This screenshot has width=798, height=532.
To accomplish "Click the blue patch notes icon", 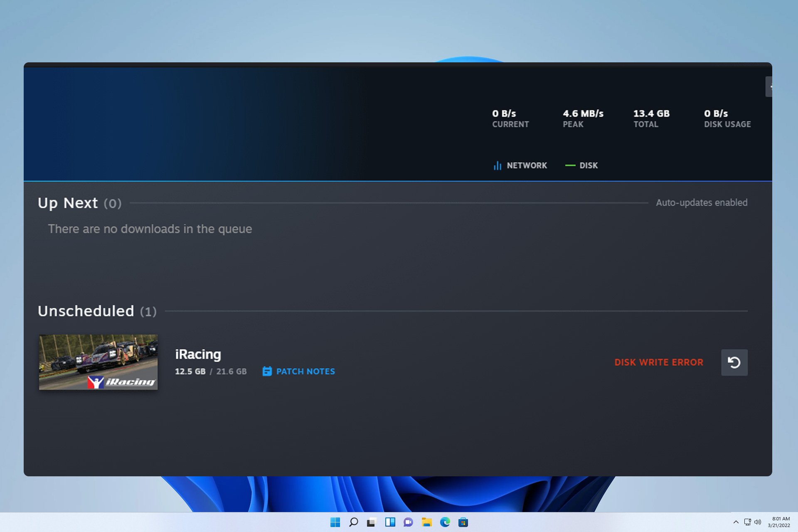I will pos(267,372).
